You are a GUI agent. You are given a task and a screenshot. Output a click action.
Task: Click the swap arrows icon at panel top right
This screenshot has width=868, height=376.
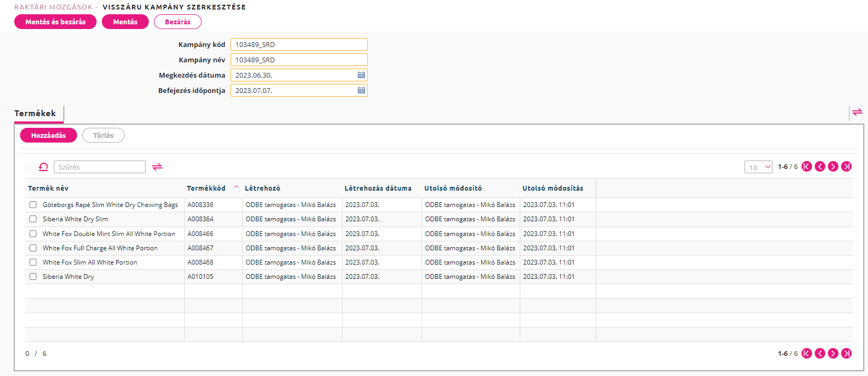(x=857, y=112)
